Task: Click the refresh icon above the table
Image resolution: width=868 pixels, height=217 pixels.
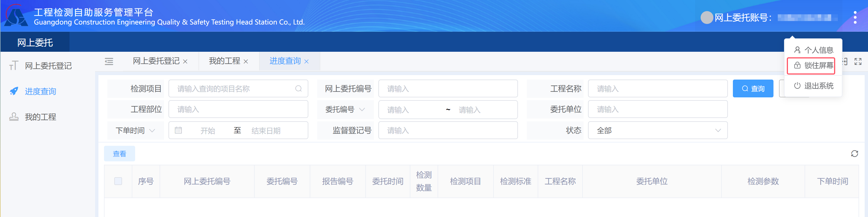Action: pos(854,154)
